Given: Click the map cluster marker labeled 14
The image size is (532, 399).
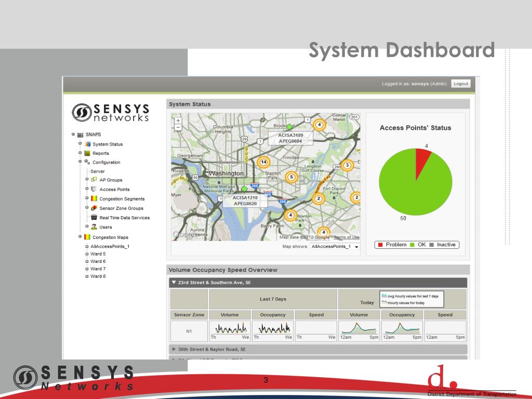Looking at the screenshot, I should 263,162.
